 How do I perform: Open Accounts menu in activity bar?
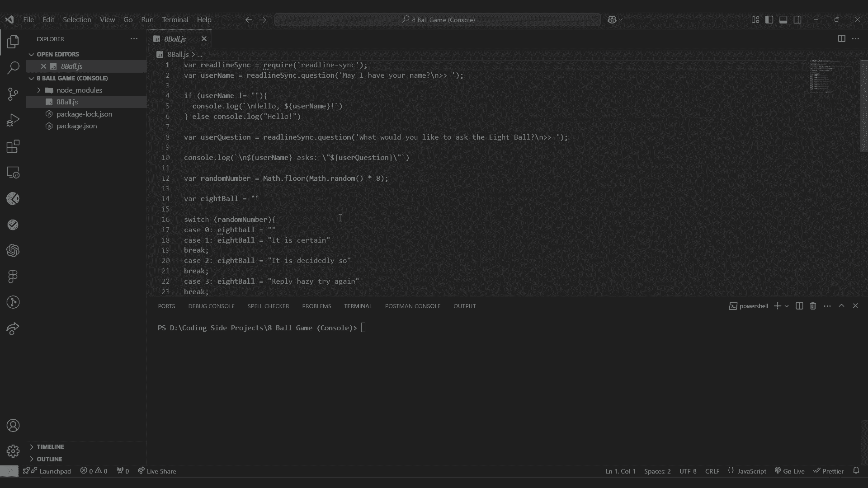(13, 426)
